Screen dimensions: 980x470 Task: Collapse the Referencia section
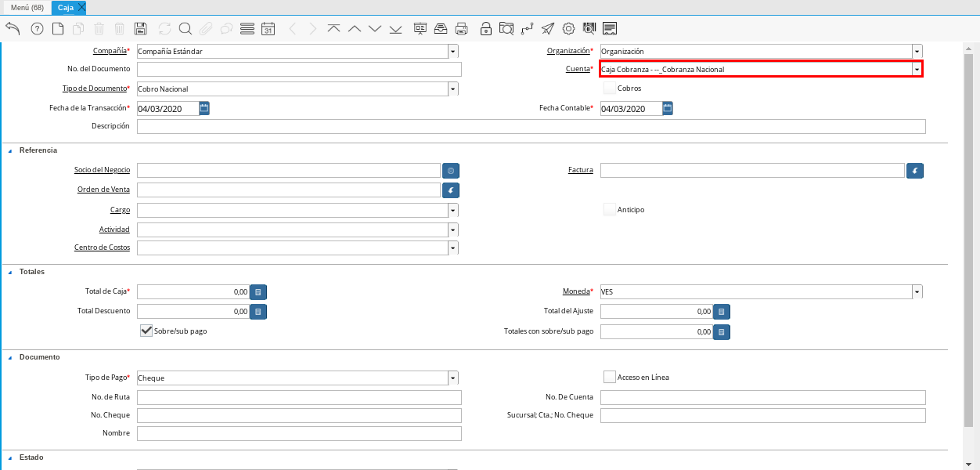pyautogui.click(x=10, y=150)
